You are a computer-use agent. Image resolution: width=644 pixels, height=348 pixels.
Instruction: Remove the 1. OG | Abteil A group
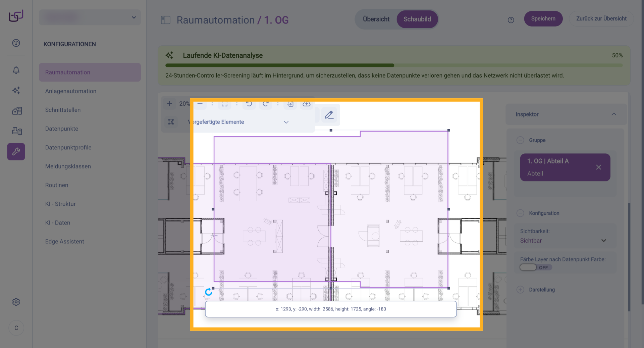pos(598,167)
